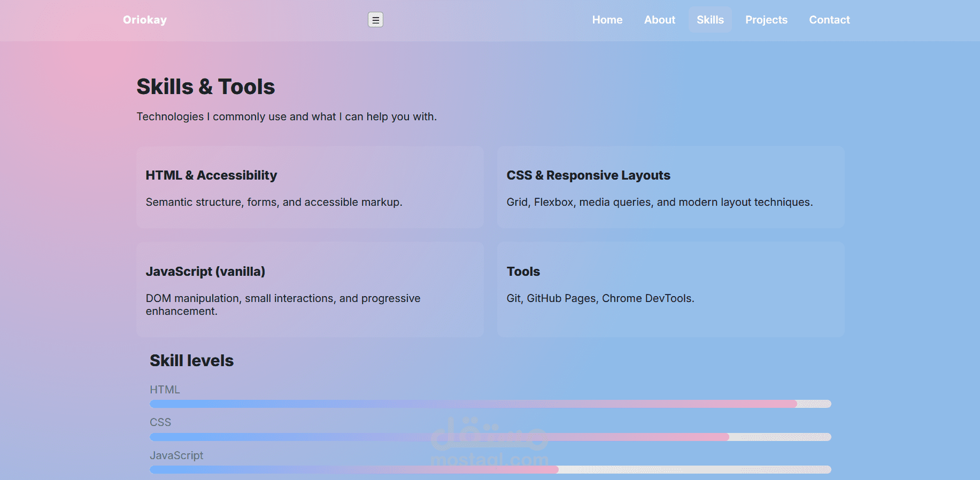Select the Skills nav item
The height and width of the screenshot is (480, 980).
pos(710,20)
